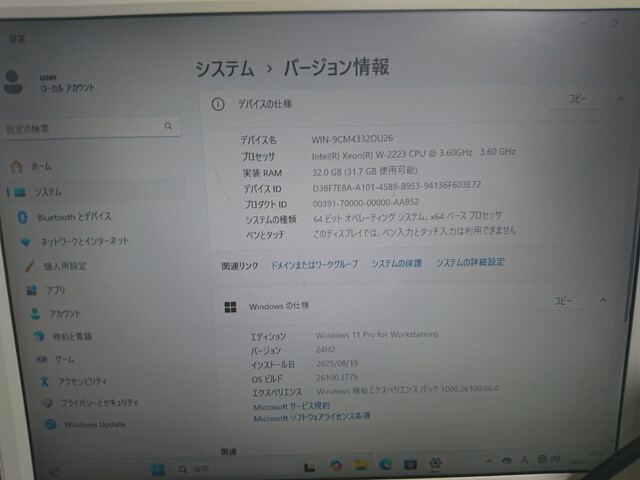Open Microsoft サービス規約 link
This screenshot has width=640, height=480.
291,406
